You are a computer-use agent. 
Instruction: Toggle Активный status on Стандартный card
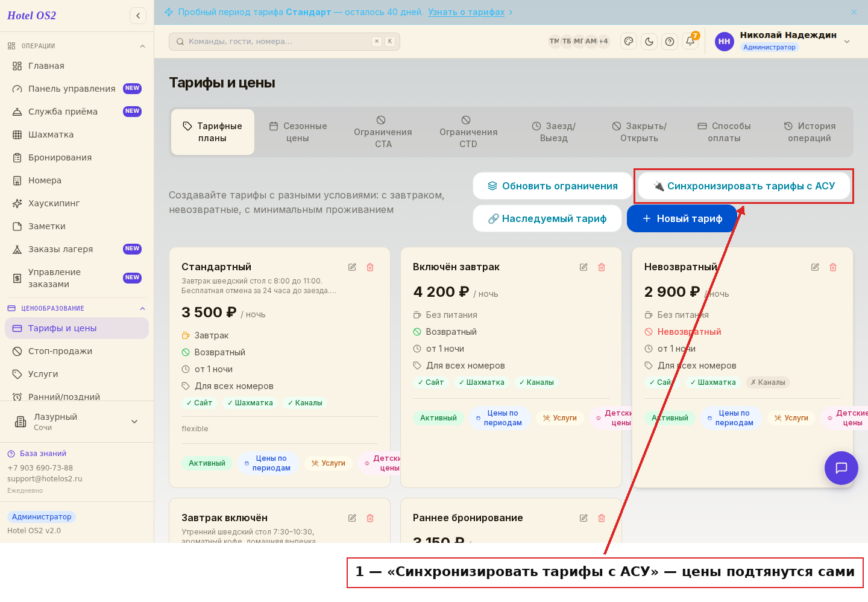[x=207, y=463]
